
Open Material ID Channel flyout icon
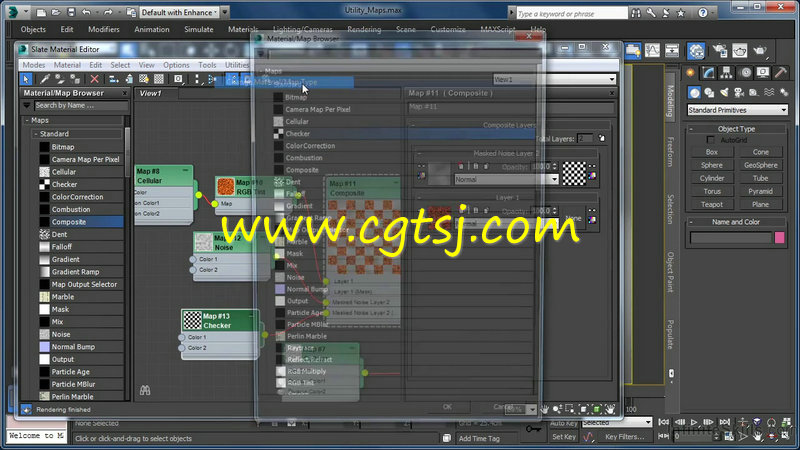[x=178, y=79]
